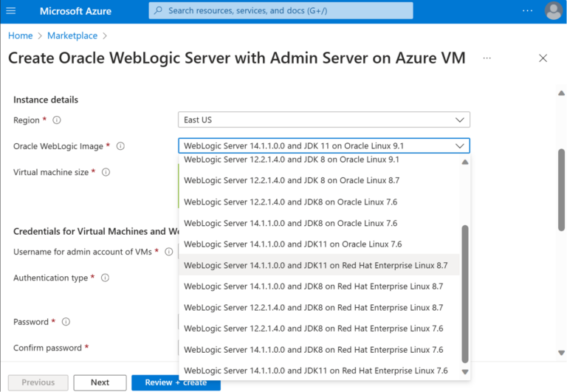The width and height of the screenshot is (567, 392).
Task: Click the Password field info icon
Action: pyautogui.click(x=66, y=322)
